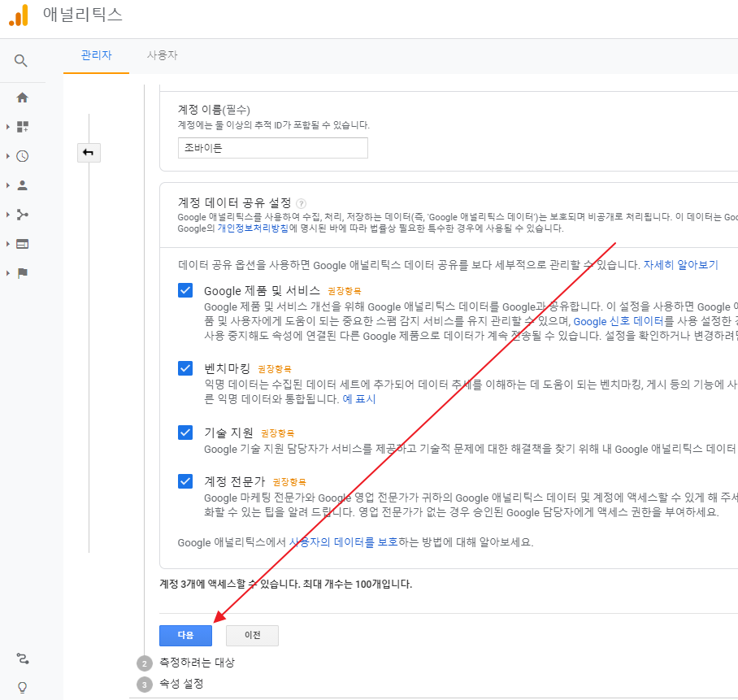Open Conversions flag icon
This screenshot has height=700, width=738.
22,273
